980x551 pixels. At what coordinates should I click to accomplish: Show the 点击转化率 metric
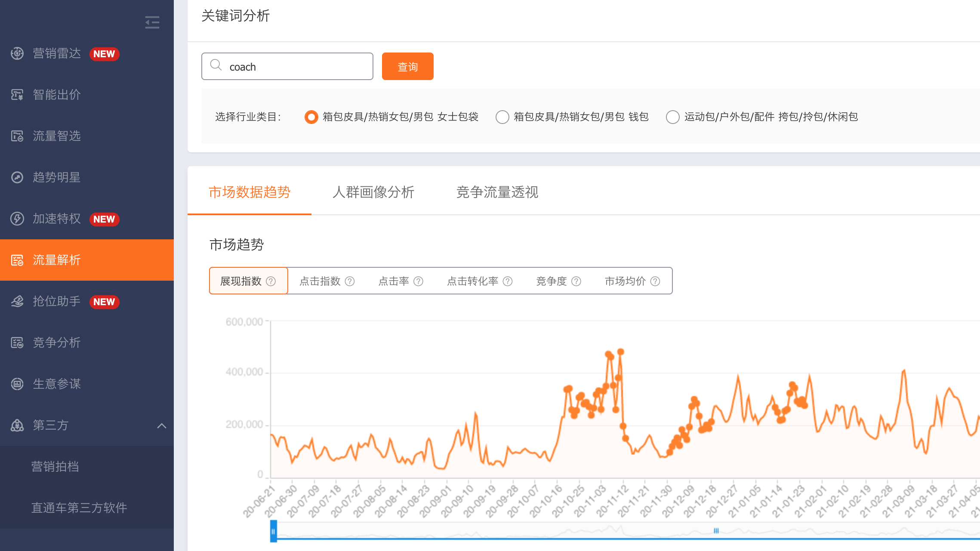coord(472,281)
